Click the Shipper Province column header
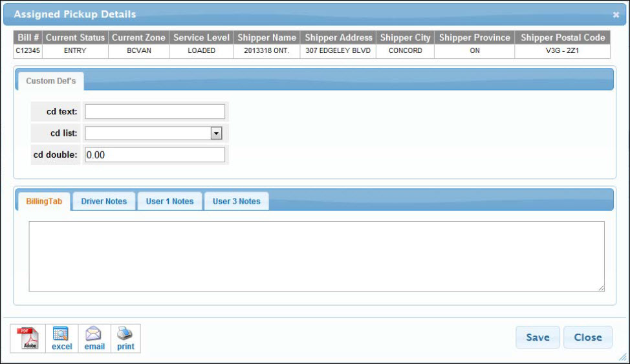The width and height of the screenshot is (630, 364). pos(475,37)
